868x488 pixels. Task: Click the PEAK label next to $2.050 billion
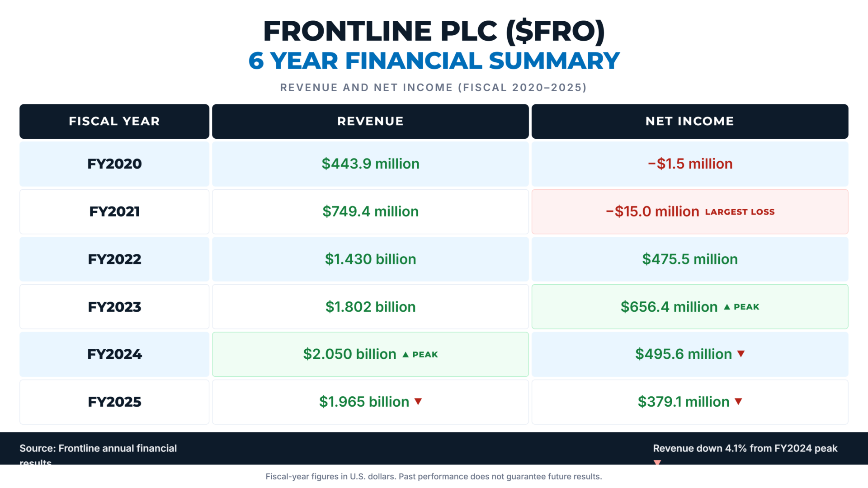[x=425, y=355]
